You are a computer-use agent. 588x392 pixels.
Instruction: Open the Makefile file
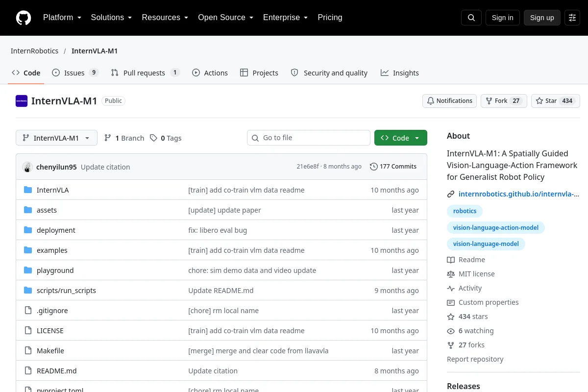[50, 351]
